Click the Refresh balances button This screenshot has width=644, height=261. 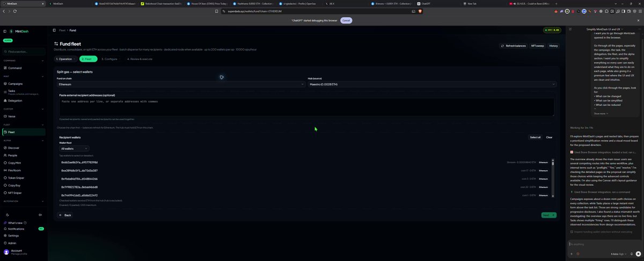point(514,46)
